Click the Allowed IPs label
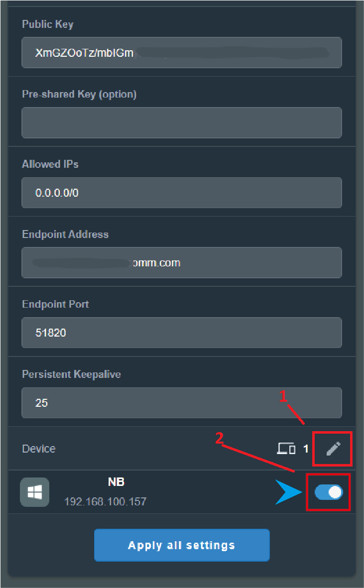Viewport: 364px width, 588px height. click(50, 164)
